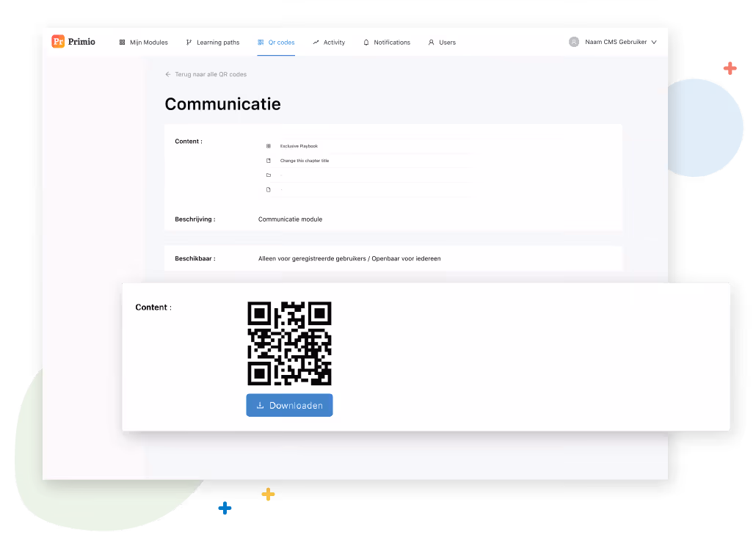The height and width of the screenshot is (554, 756).
Task: Select Change this chapter title text
Action: [304, 161]
